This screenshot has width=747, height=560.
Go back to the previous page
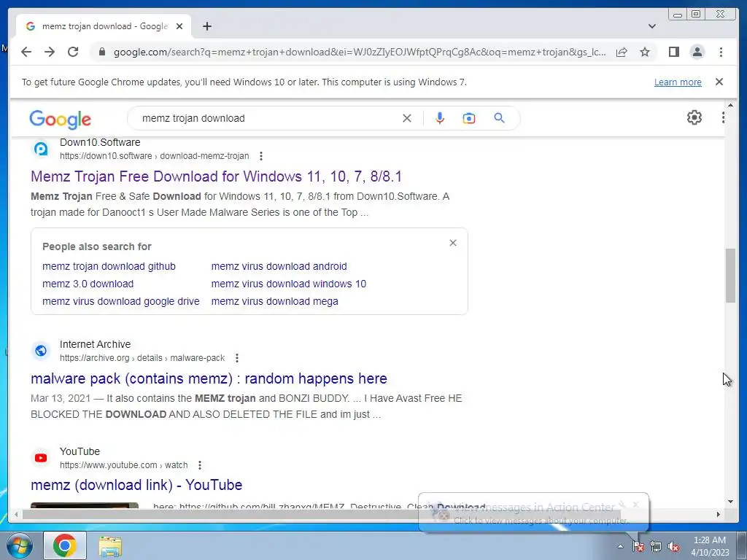click(26, 52)
